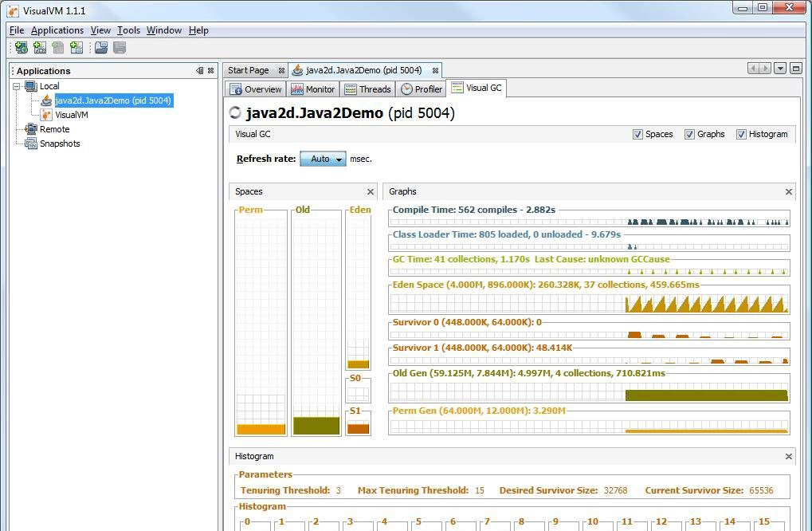812x531 pixels.
Task: Disable the Histogram checkbox
Action: 741,134
